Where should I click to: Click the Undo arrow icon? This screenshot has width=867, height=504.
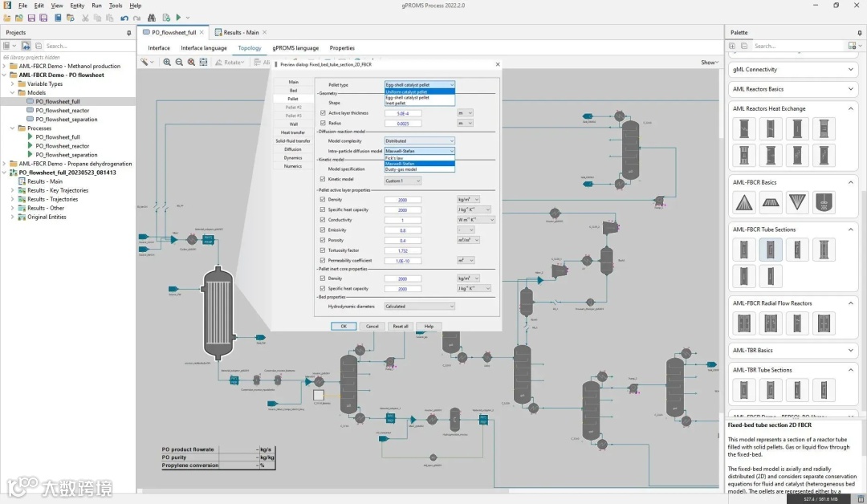coord(124,18)
